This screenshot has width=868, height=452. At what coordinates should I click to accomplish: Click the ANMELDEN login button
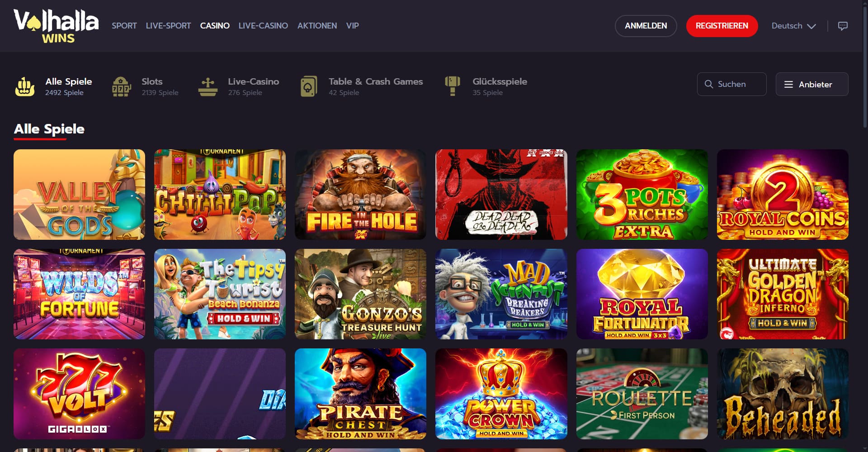646,26
